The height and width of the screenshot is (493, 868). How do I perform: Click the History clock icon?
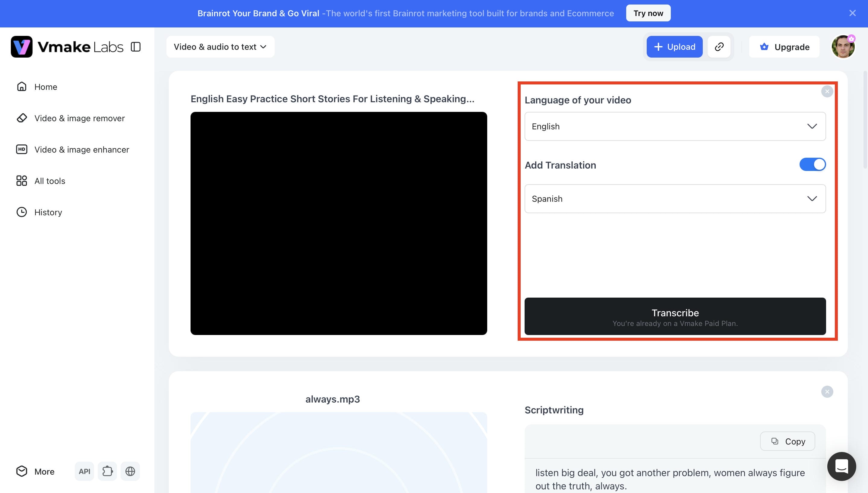22,212
